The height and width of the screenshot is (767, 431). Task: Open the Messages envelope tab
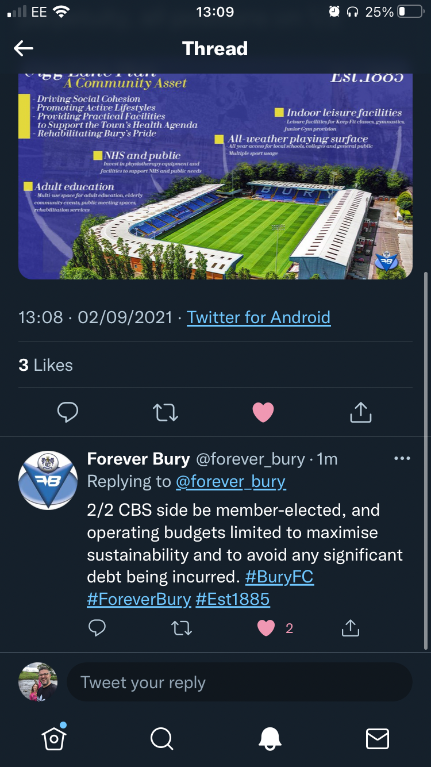coord(377,738)
